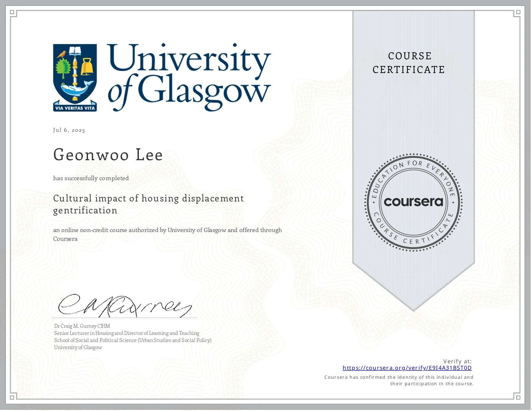Click the 'Dr Craig M. Gurney CIHM' name line
This screenshot has width=532, height=411.
pyautogui.click(x=82, y=326)
